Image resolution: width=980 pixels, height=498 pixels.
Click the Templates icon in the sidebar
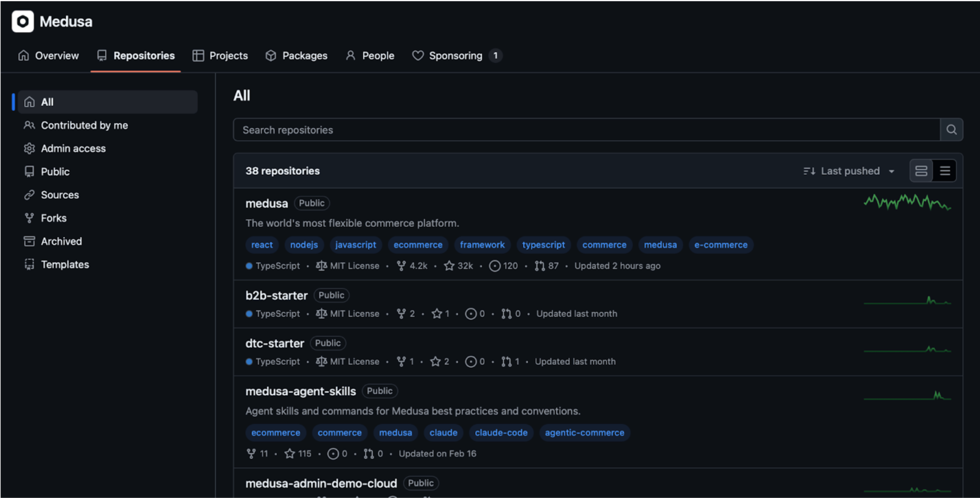point(29,264)
